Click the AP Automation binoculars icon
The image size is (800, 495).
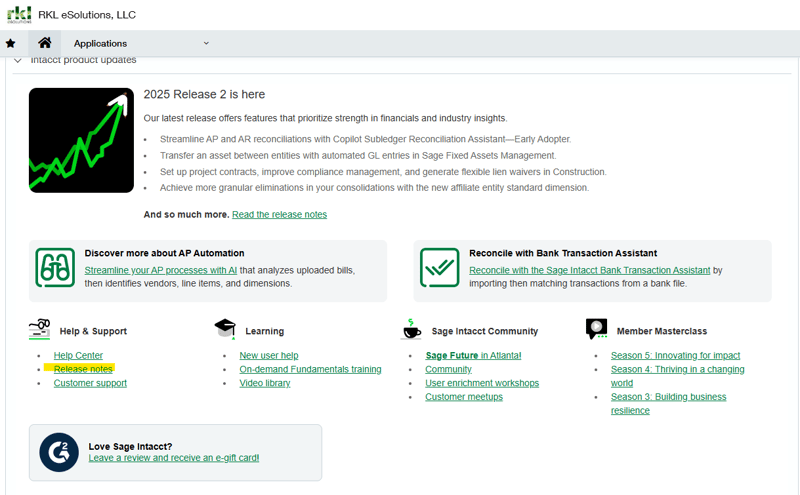55,268
